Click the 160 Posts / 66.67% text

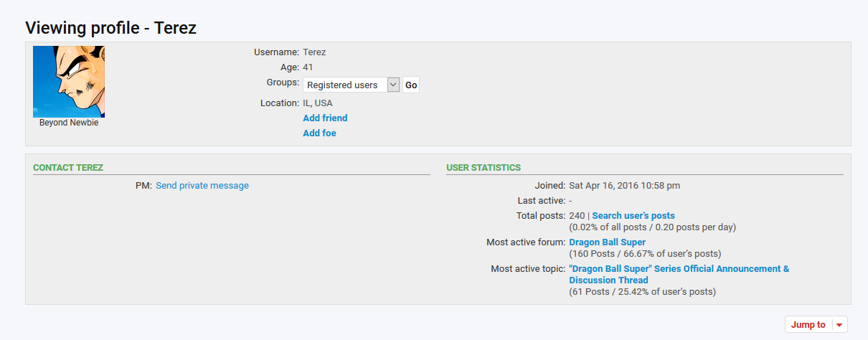pyautogui.click(x=645, y=254)
